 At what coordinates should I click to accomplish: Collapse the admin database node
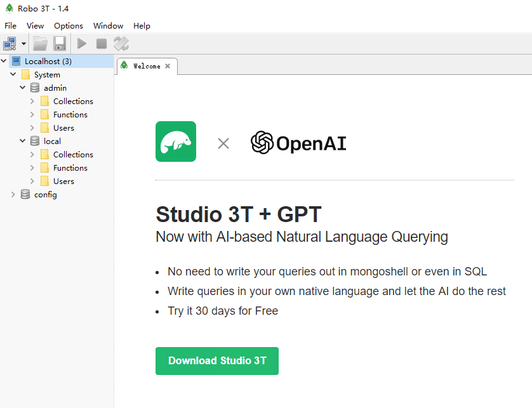(23, 88)
